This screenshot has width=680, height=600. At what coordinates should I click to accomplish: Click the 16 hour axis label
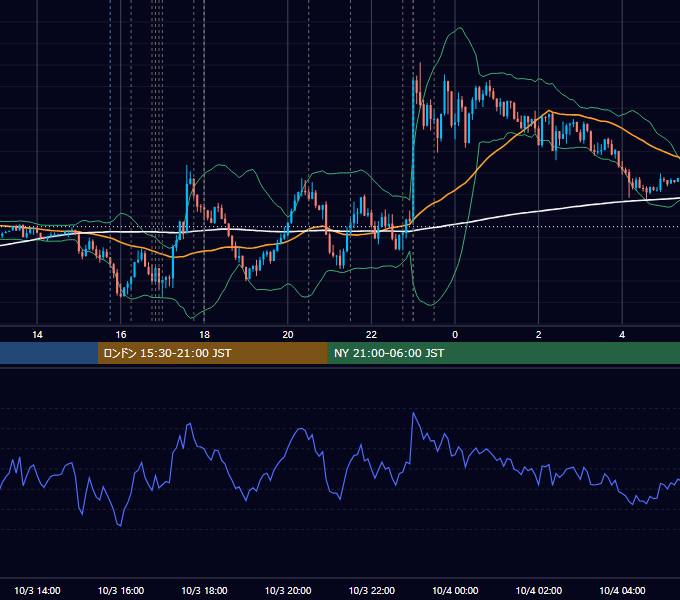[121, 335]
